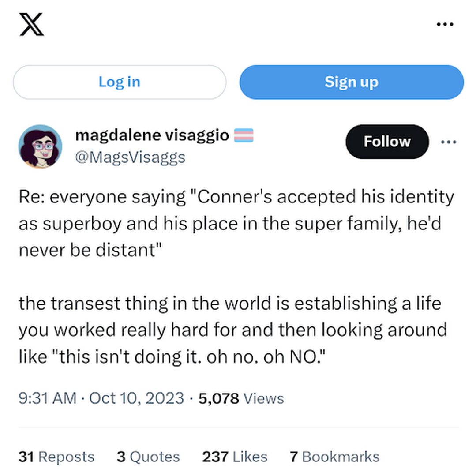Image resolution: width=476 pixels, height=476 pixels.
Task: View the 237 Likes list
Action: (x=235, y=457)
